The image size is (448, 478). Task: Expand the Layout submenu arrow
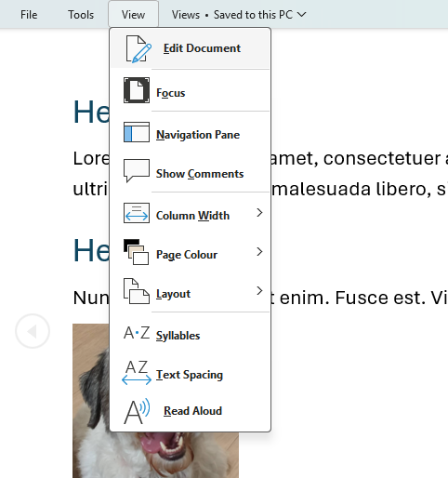[x=259, y=291]
